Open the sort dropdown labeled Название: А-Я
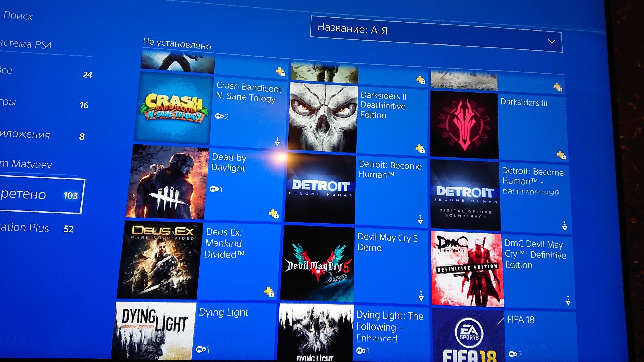 coord(436,34)
